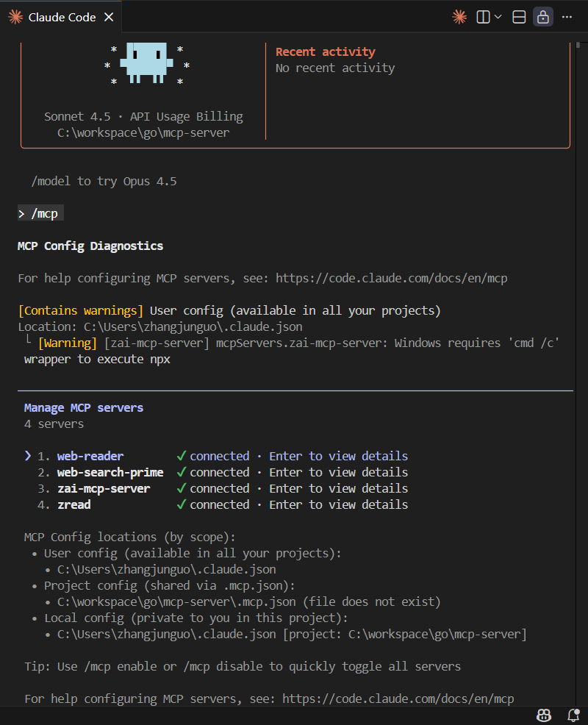The width and height of the screenshot is (588, 725).
Task: Toggle the panel layout icon
Action: (x=519, y=17)
